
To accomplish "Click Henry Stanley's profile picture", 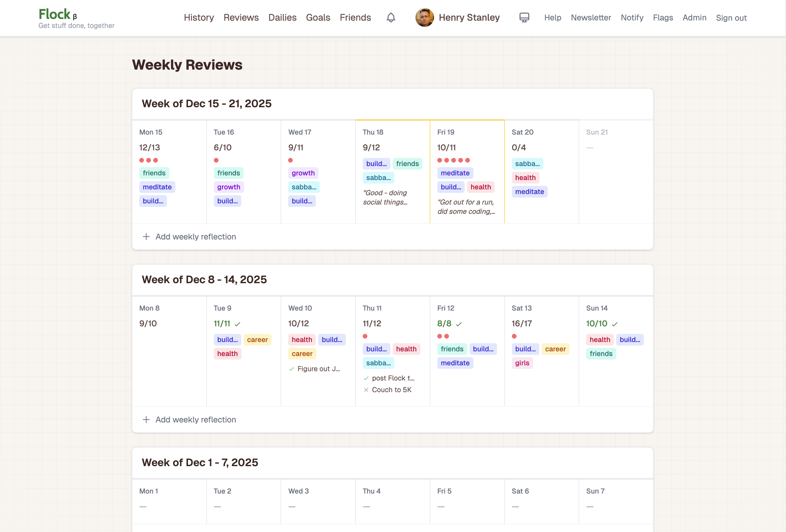I will point(424,17).
